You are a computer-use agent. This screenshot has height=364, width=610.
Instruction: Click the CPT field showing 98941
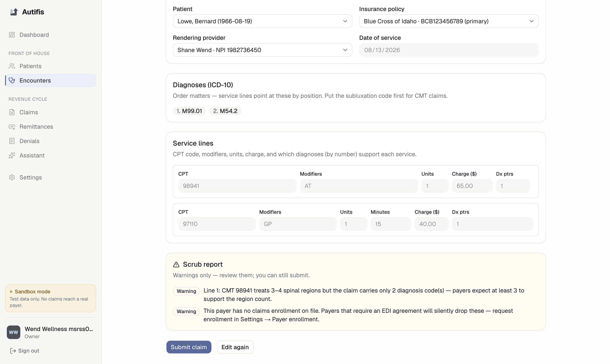[237, 186]
